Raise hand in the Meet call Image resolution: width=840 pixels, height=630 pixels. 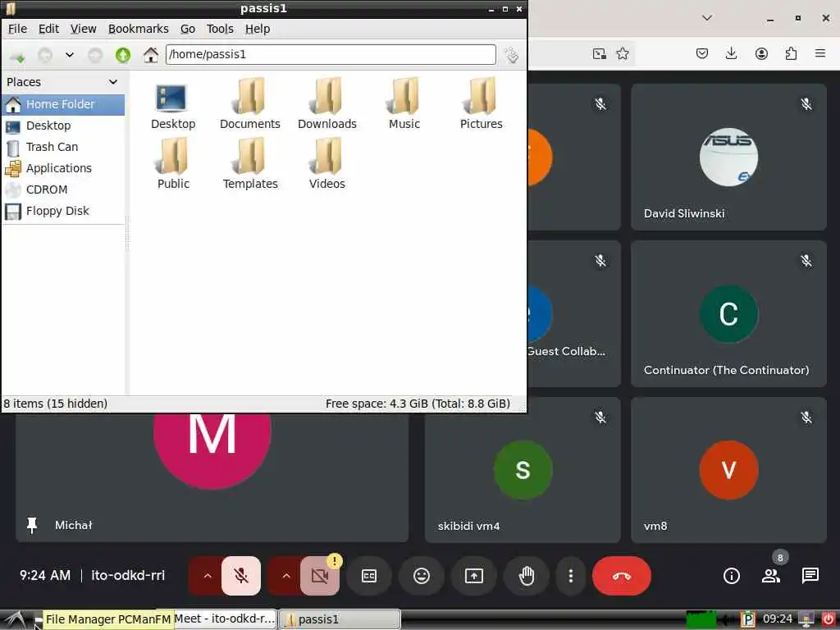tap(527, 576)
